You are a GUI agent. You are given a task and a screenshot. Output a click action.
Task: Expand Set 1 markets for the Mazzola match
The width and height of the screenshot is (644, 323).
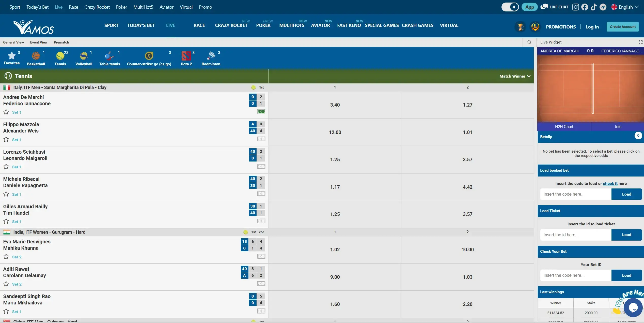(x=17, y=140)
